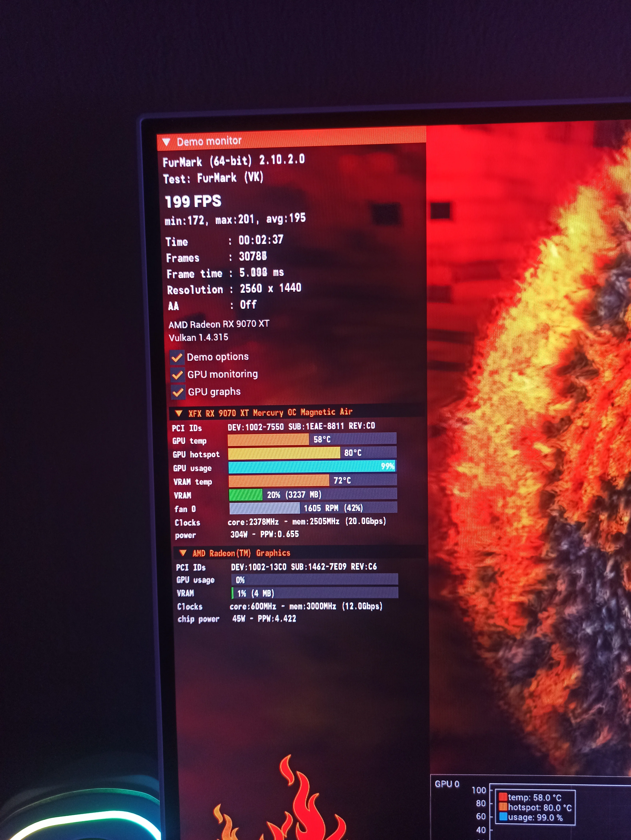This screenshot has height=840, width=631.
Task: Disable the GPU graphs checkbox
Action: [x=178, y=392]
